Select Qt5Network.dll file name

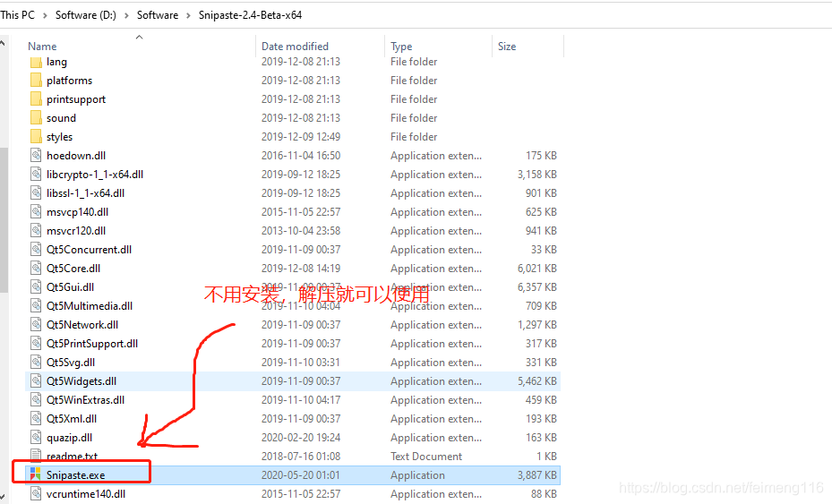82,325
